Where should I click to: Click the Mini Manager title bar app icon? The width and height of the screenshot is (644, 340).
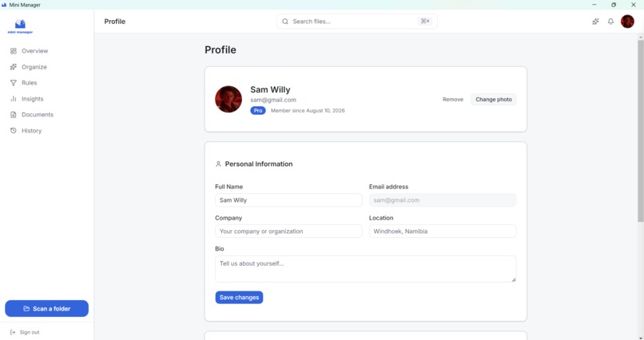point(4,5)
